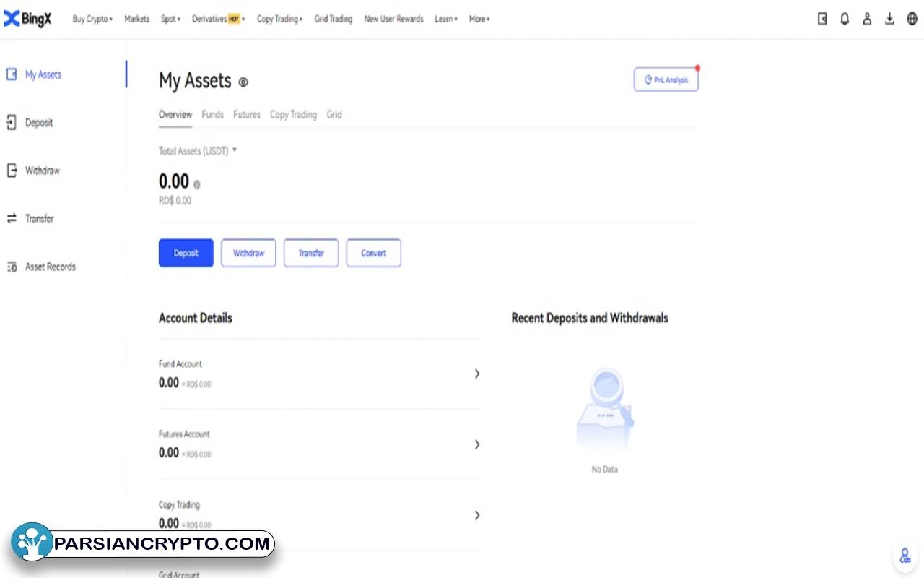Screen dimensions: 924x578
Task: Open notifications bell icon
Action: tap(845, 20)
